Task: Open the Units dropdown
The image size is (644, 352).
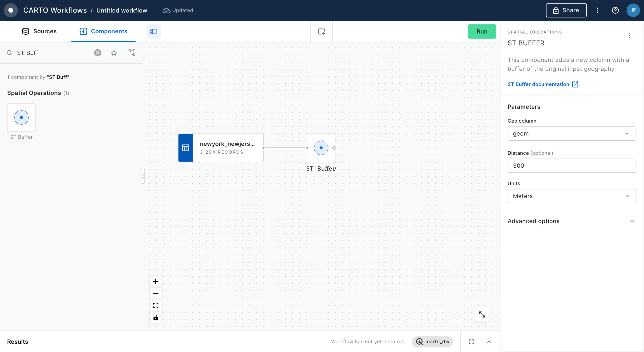Action: coord(572,196)
